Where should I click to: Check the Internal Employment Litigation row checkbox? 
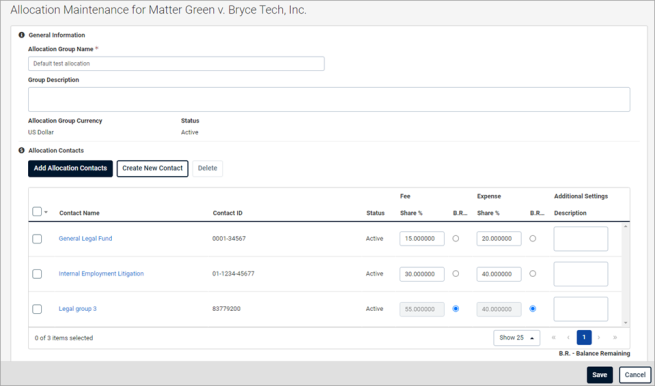[x=37, y=274]
